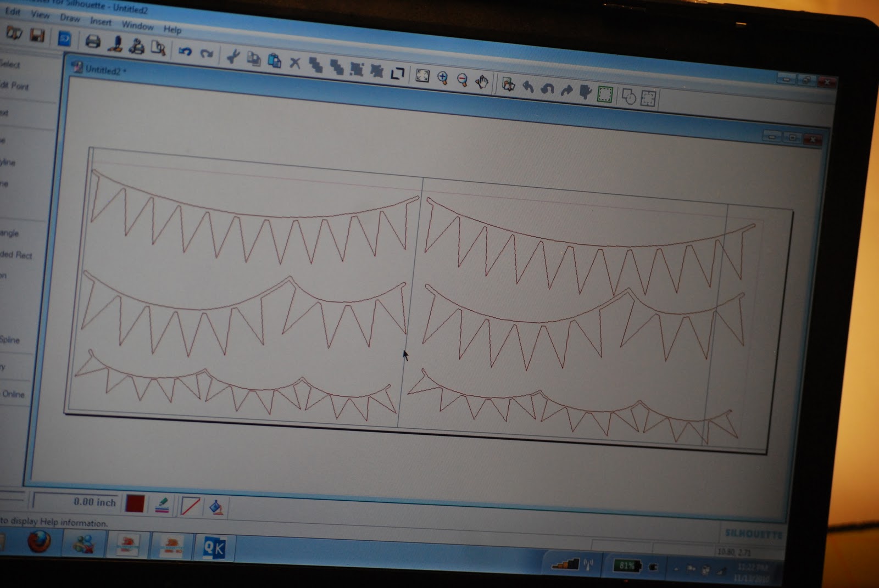Viewport: 879px width, 588px height.
Task: Choose the Select tool in the left panel
Action: [10, 64]
